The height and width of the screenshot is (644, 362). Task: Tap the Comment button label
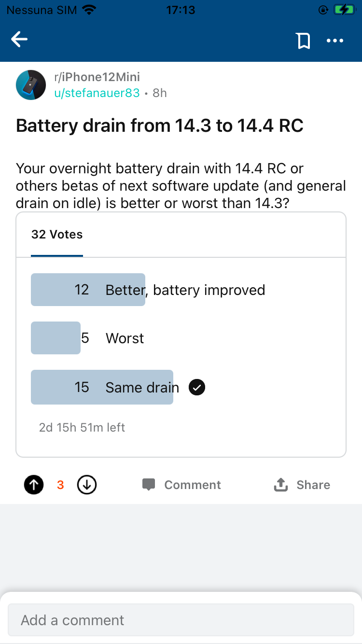point(193,485)
